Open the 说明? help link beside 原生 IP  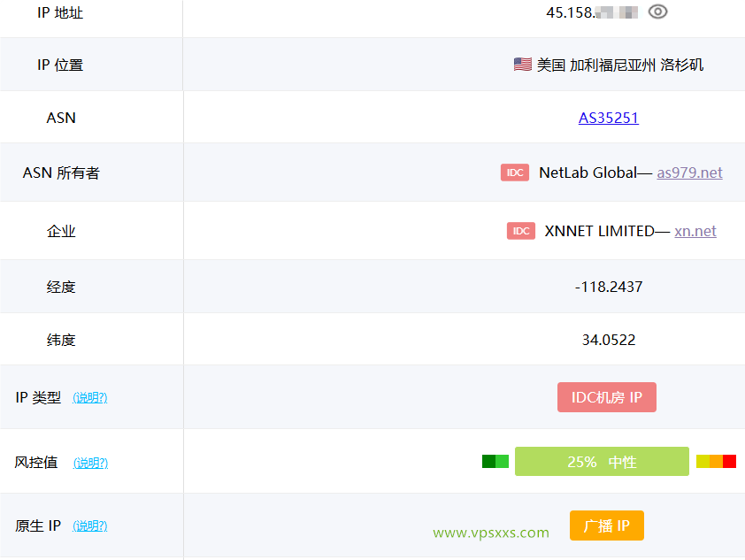click(x=89, y=525)
